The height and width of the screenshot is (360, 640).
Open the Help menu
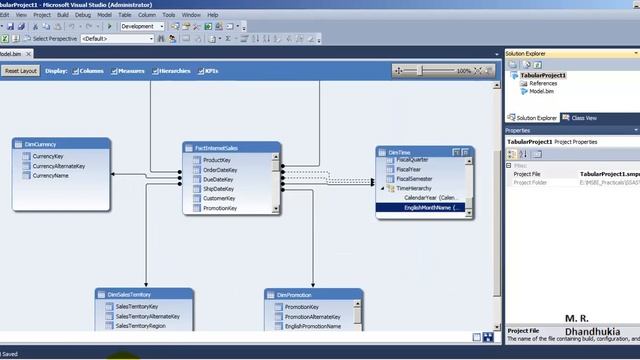tap(213, 15)
